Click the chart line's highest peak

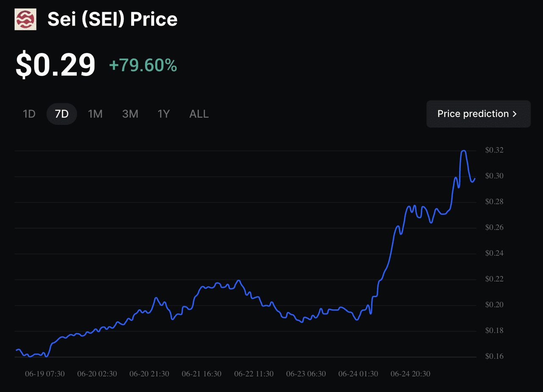pos(463,151)
